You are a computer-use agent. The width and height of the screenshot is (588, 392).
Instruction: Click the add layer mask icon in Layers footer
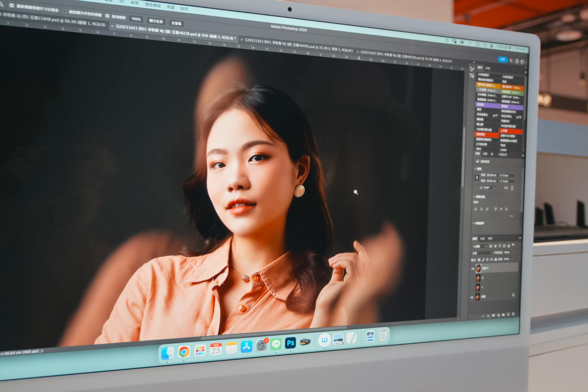[x=493, y=315]
